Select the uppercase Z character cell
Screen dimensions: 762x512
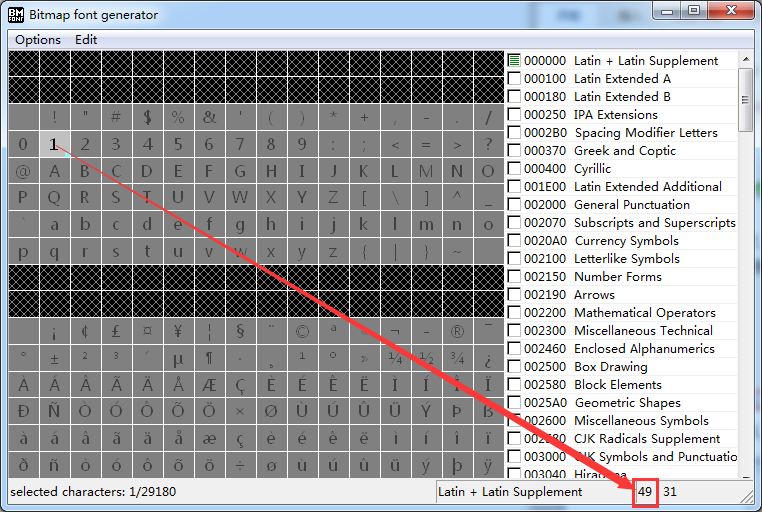(x=333, y=198)
